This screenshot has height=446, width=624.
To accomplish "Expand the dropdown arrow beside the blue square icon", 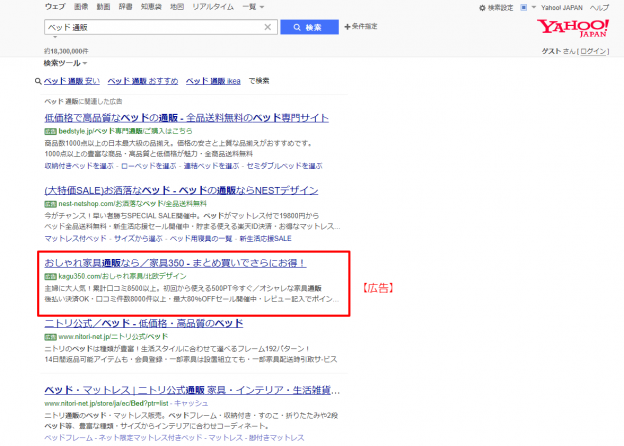I will click(x=534, y=7).
